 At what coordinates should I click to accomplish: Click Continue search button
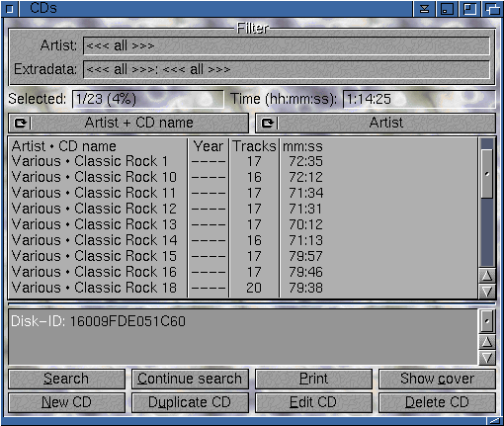(x=190, y=379)
